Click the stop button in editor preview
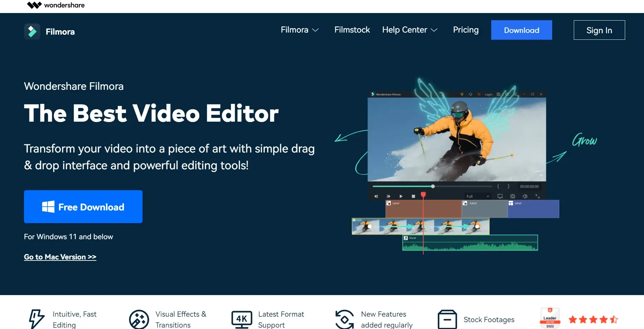 (x=413, y=196)
